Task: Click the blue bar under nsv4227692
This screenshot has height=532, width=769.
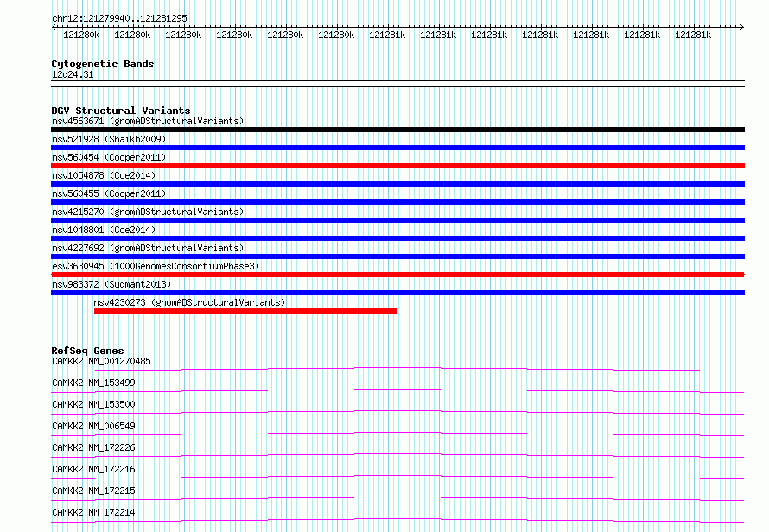Action: click(397, 256)
